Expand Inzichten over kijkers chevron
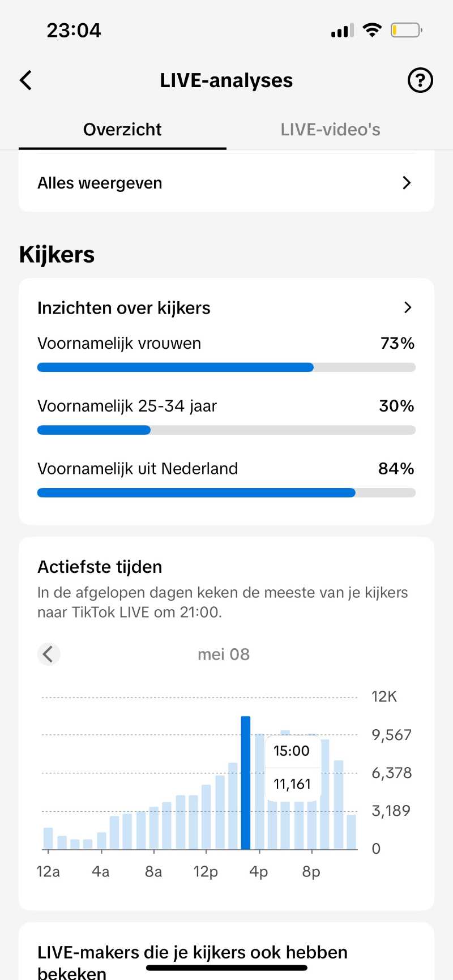453x980 pixels. click(408, 307)
